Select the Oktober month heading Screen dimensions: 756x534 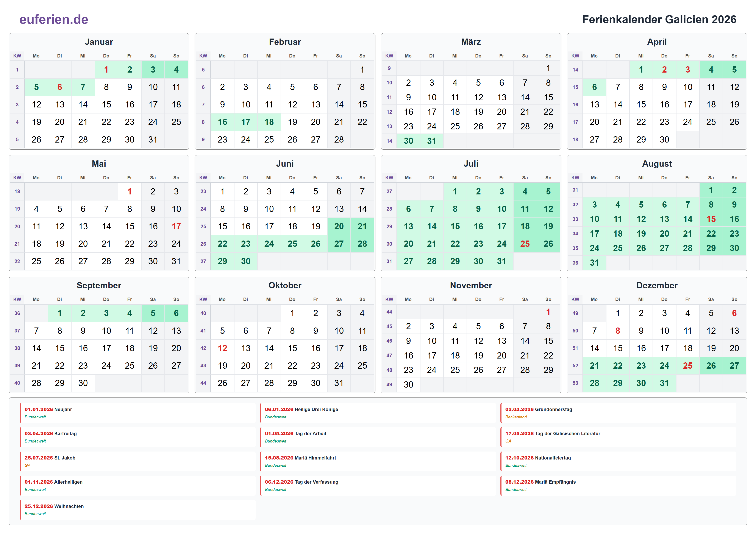285,285
